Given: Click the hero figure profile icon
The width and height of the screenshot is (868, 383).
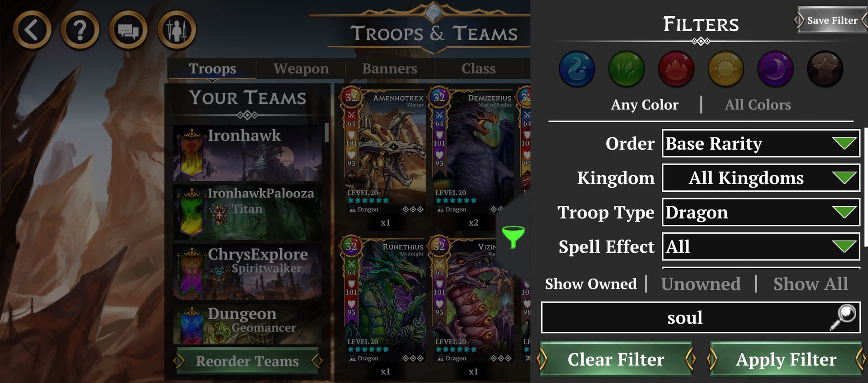Looking at the screenshot, I should pos(177,30).
